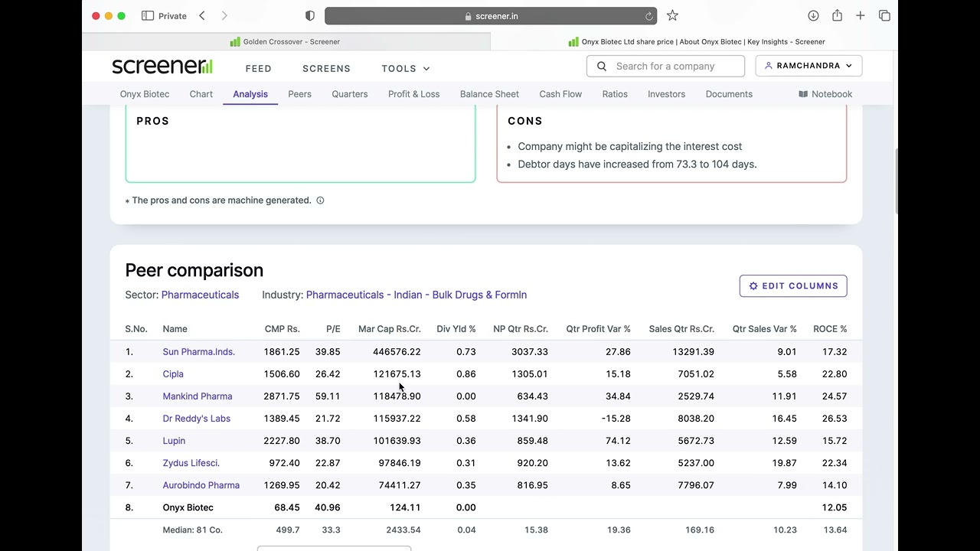Jump to Profit & Loss section
Screen dimensions: 980x551
413,94
